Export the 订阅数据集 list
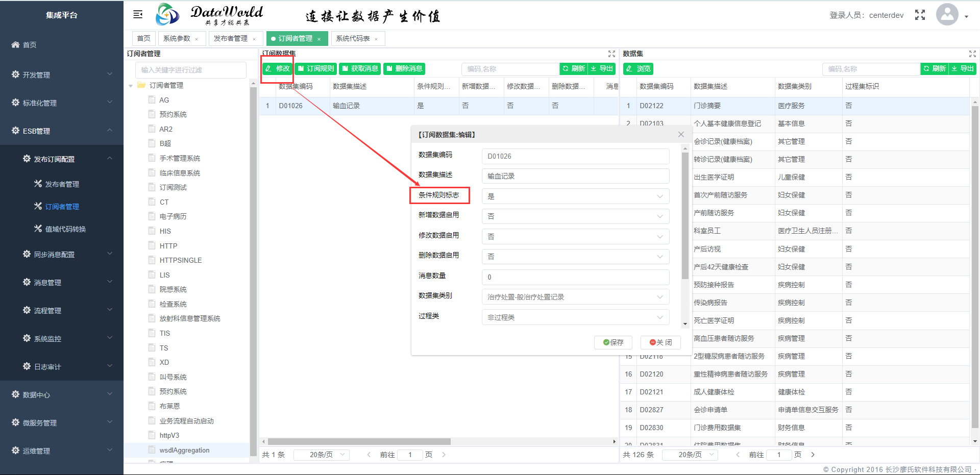Viewport: 980px width, 475px height. (x=602, y=68)
